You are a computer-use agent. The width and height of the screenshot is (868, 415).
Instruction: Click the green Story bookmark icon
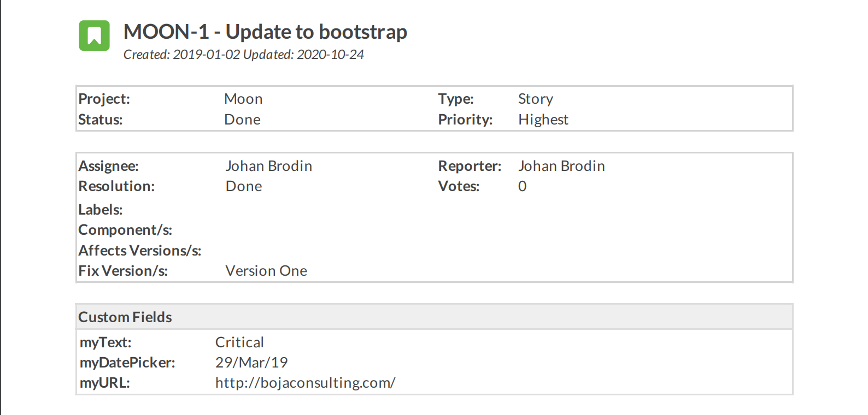[x=95, y=35]
